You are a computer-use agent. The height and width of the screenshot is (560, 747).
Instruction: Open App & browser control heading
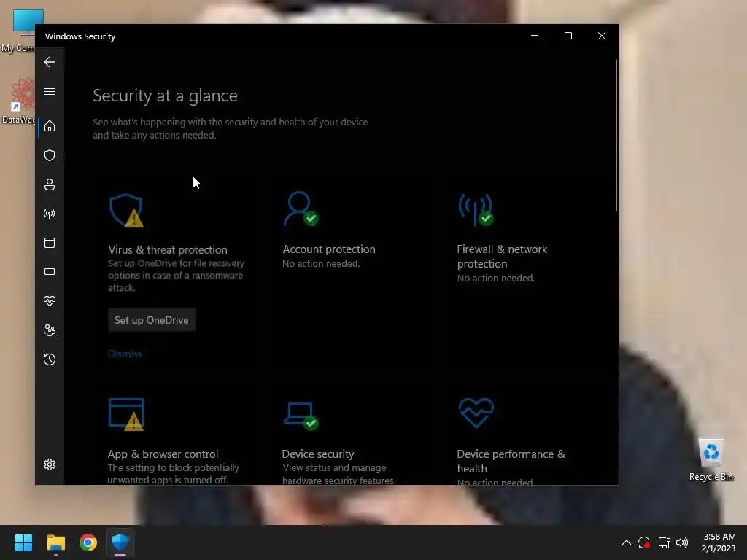pyautogui.click(x=163, y=454)
